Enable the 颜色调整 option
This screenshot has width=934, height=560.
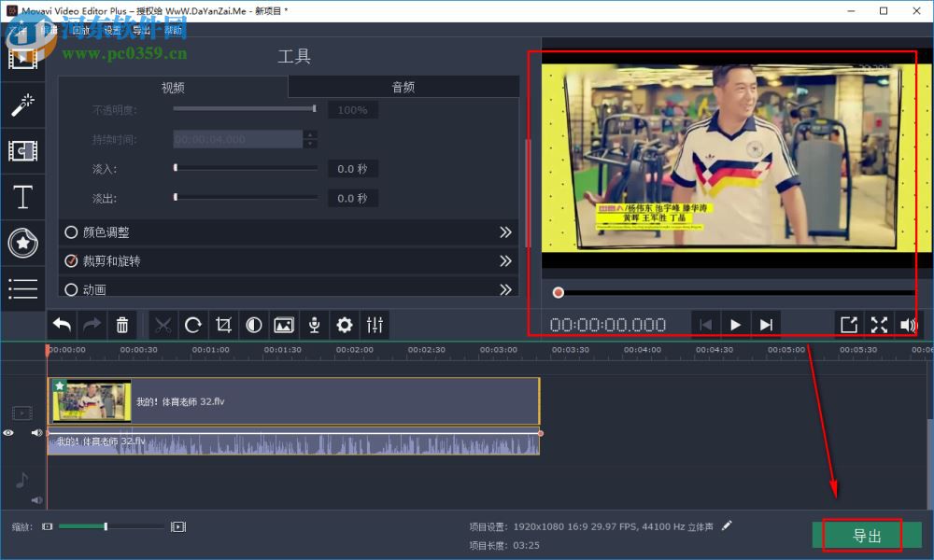(71, 232)
